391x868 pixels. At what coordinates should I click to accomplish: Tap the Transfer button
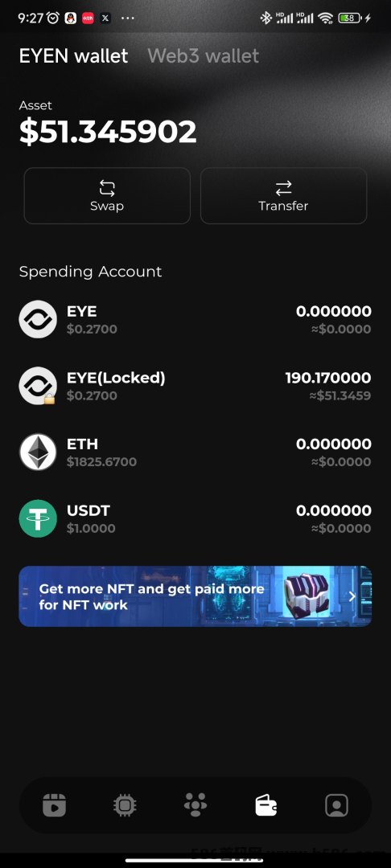pos(283,196)
